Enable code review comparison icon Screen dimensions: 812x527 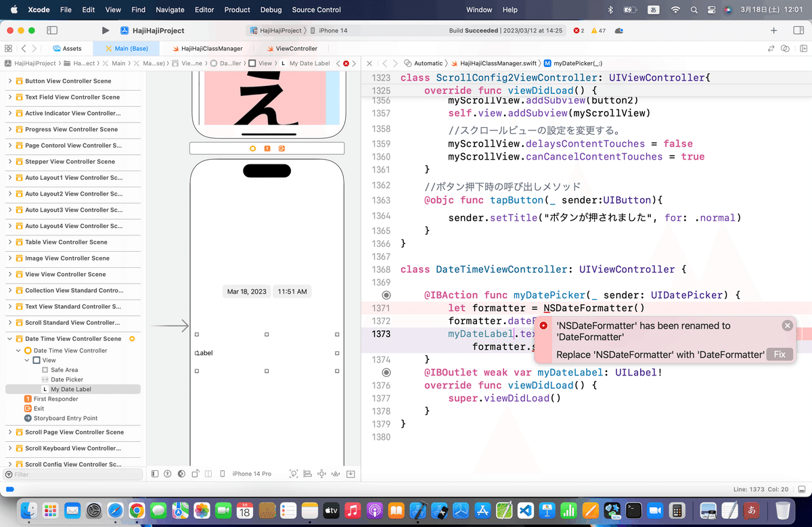[785, 49]
